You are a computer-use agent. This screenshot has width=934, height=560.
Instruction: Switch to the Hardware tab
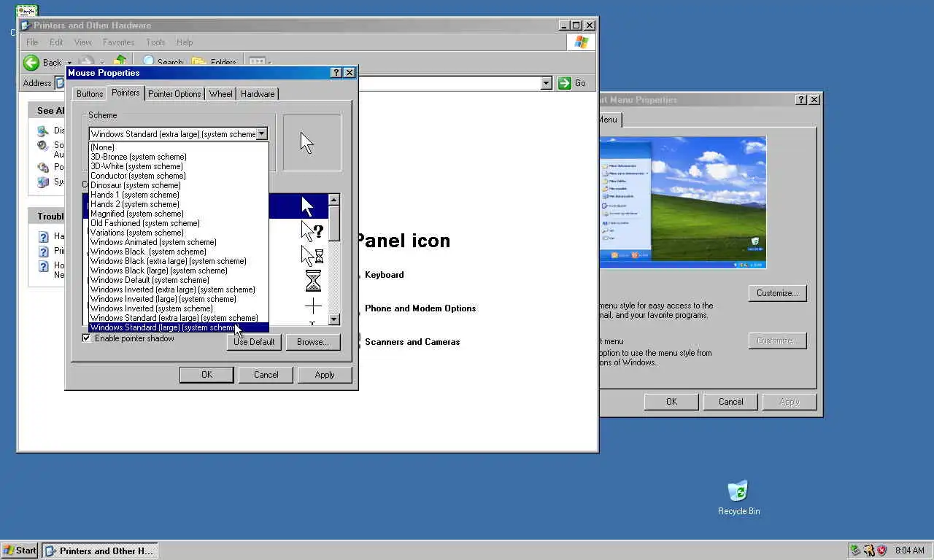[258, 94]
